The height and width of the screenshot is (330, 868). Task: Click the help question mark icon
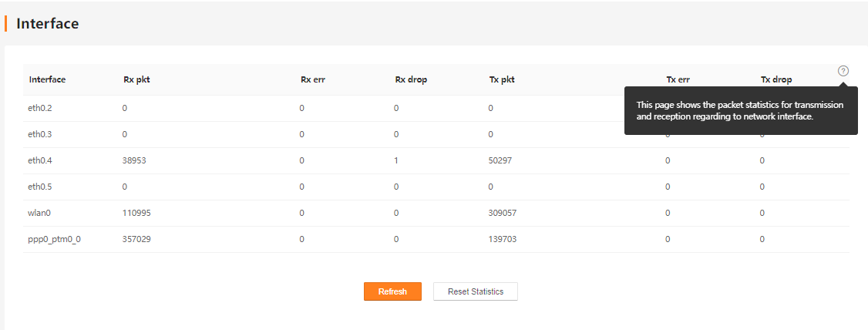tap(843, 71)
